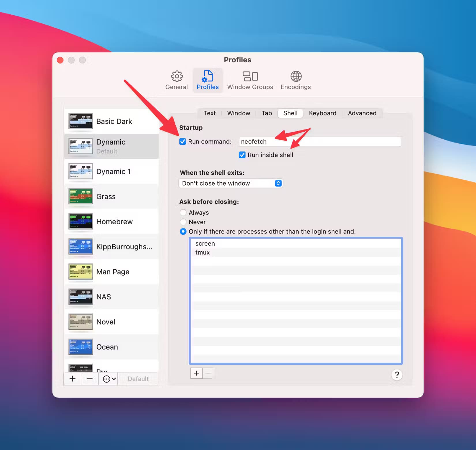The width and height of the screenshot is (476, 450).
Task: Select the Dynamic 1 profile name
Action: point(114,171)
